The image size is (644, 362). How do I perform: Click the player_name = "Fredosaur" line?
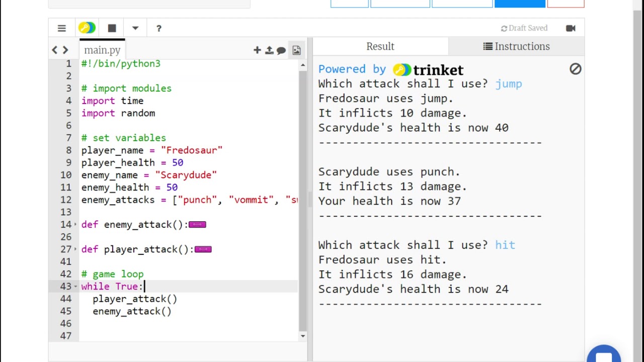coord(152,150)
